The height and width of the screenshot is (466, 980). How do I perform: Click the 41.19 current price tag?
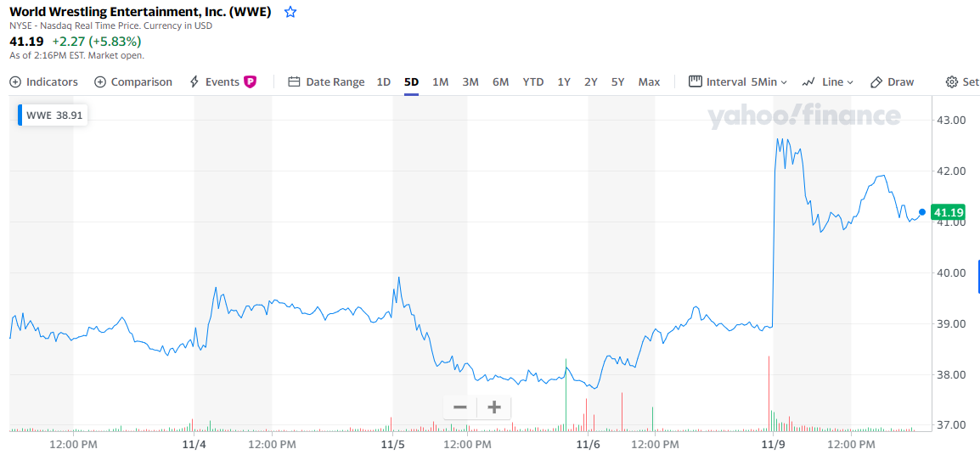coord(945,212)
